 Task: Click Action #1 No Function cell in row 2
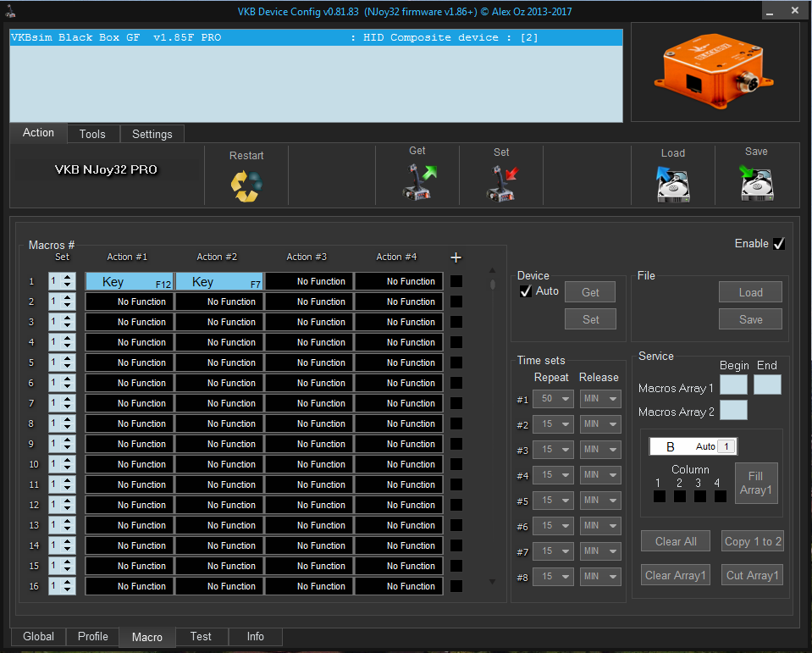[130, 302]
